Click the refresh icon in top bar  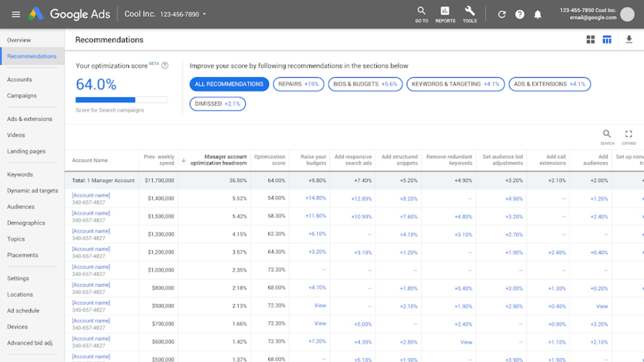pos(502,14)
